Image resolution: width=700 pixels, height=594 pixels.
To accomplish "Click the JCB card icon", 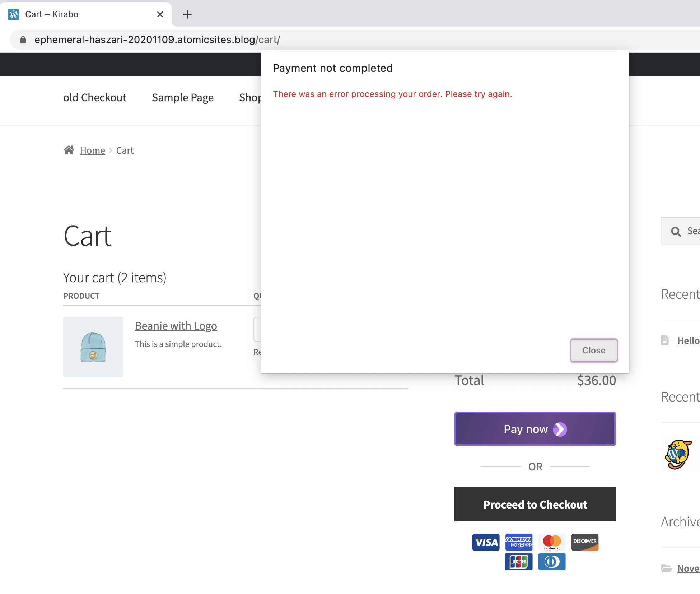I will [x=518, y=562].
